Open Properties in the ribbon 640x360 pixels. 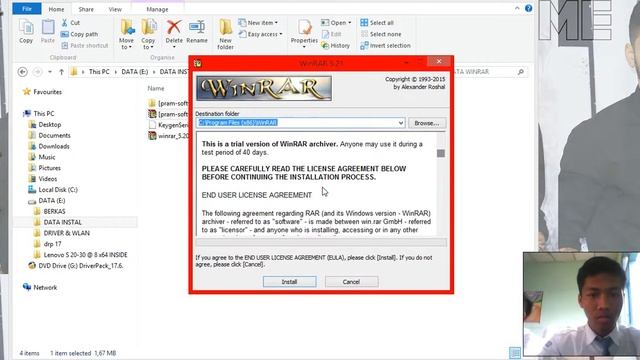[x=304, y=33]
